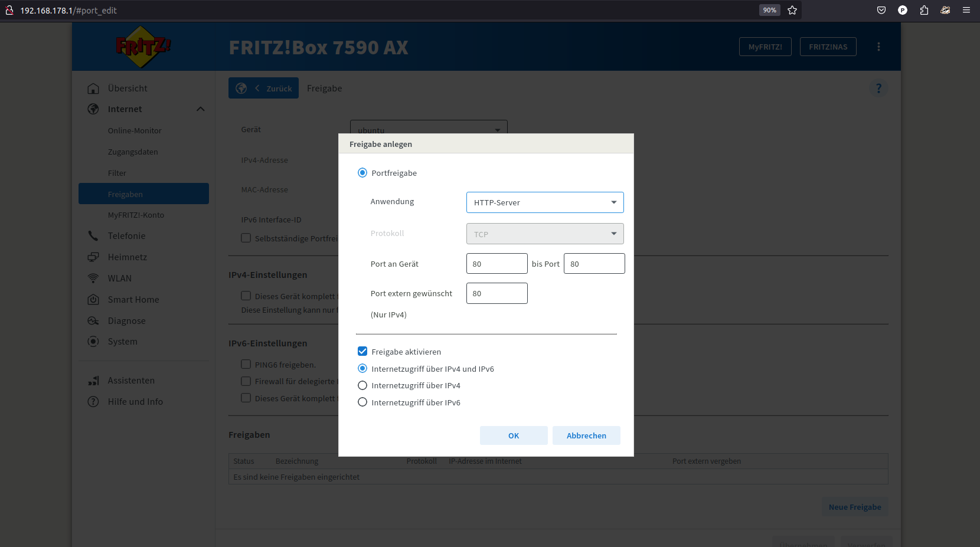Screen dimensions: 980x547
Task: Click the 90% zoom level indicator
Action: (x=769, y=10)
